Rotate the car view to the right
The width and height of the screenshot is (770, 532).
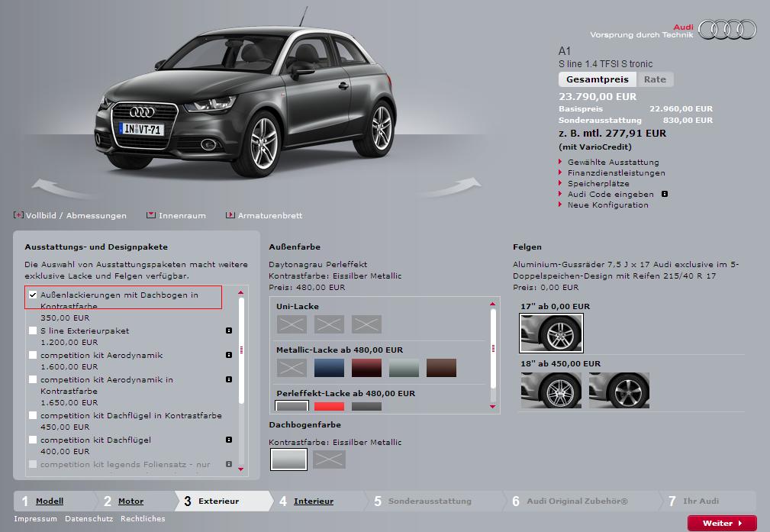coord(453,187)
